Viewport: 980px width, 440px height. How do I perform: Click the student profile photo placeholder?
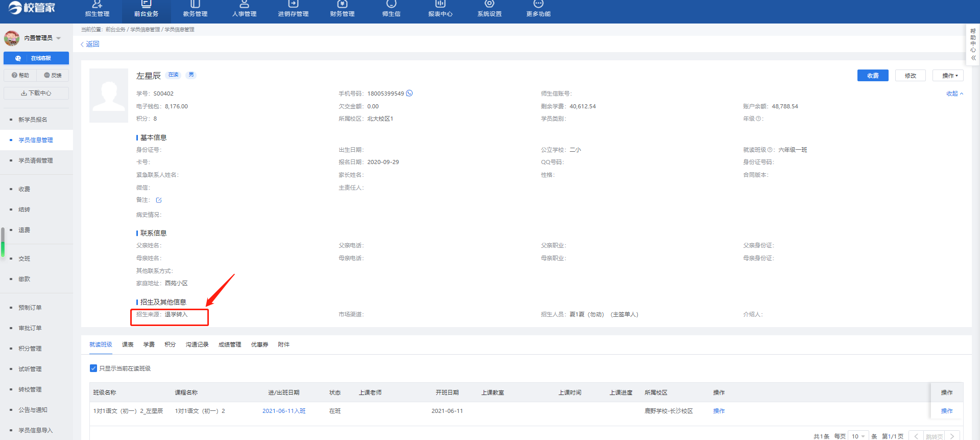pyautogui.click(x=109, y=96)
